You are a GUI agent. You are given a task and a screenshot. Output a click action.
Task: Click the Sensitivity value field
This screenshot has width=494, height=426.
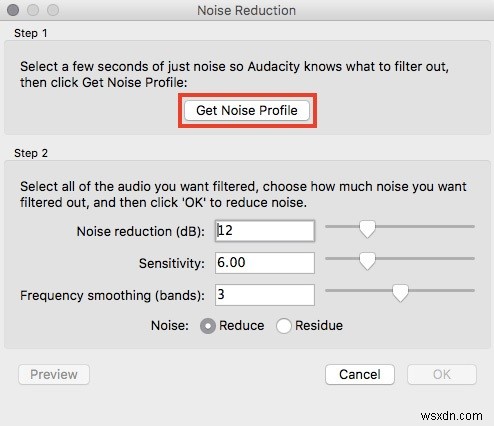[x=265, y=263]
